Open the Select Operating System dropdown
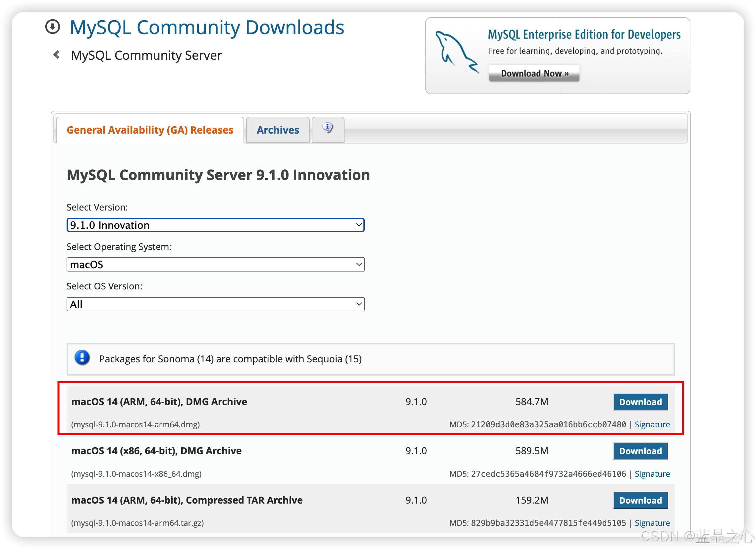This screenshot has height=549, width=756. point(215,265)
